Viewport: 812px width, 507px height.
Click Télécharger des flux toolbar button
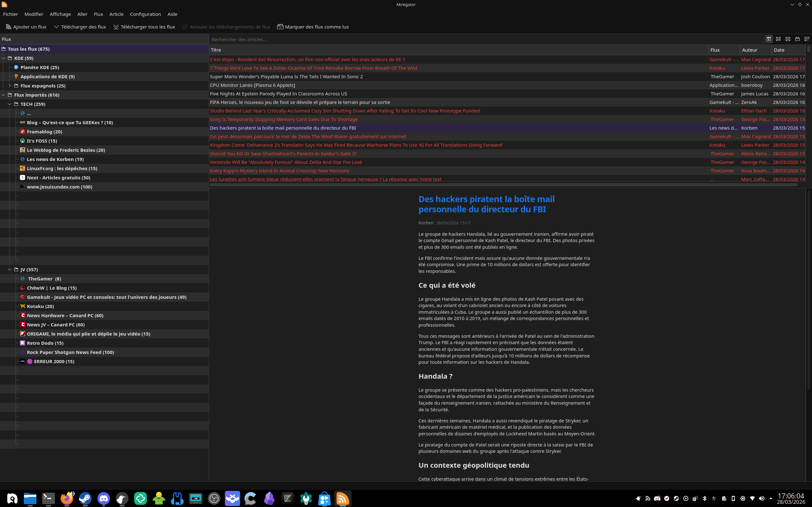coord(80,27)
